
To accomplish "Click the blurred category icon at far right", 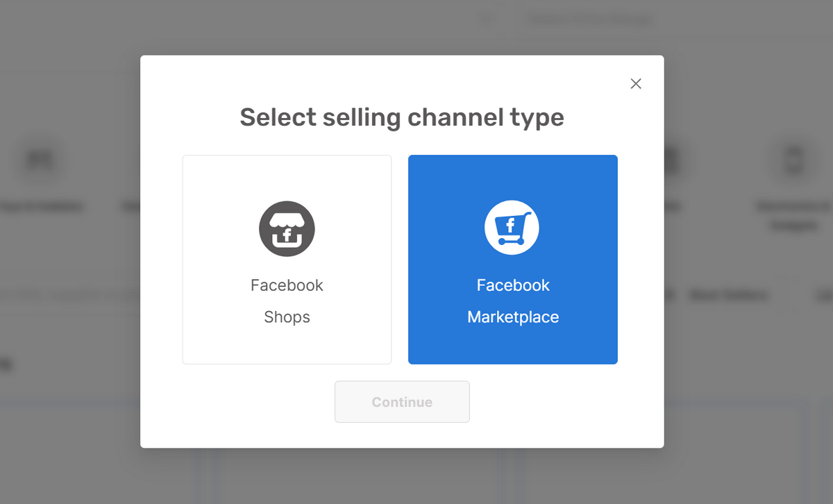I will pyautogui.click(x=793, y=161).
